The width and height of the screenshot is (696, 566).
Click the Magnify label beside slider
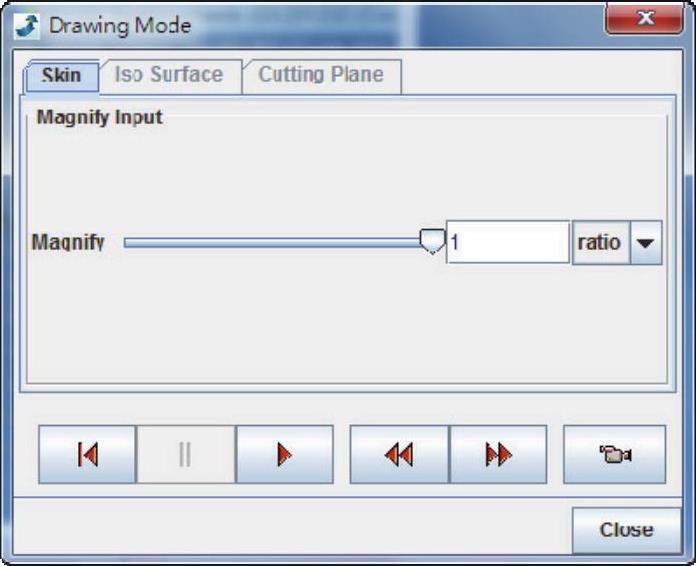[68, 243]
